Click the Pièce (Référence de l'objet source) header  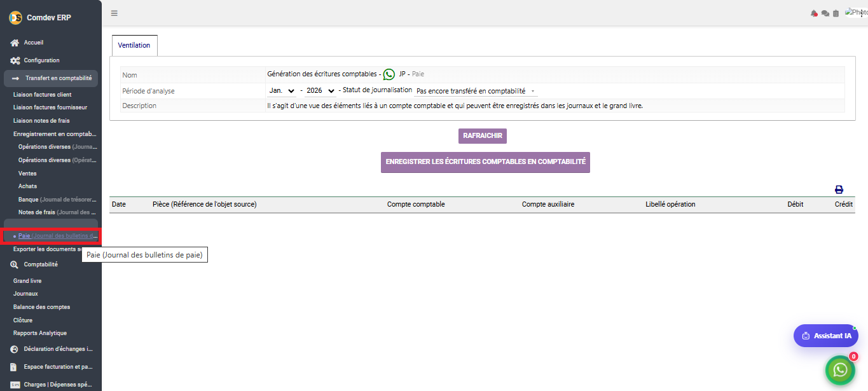click(x=205, y=205)
